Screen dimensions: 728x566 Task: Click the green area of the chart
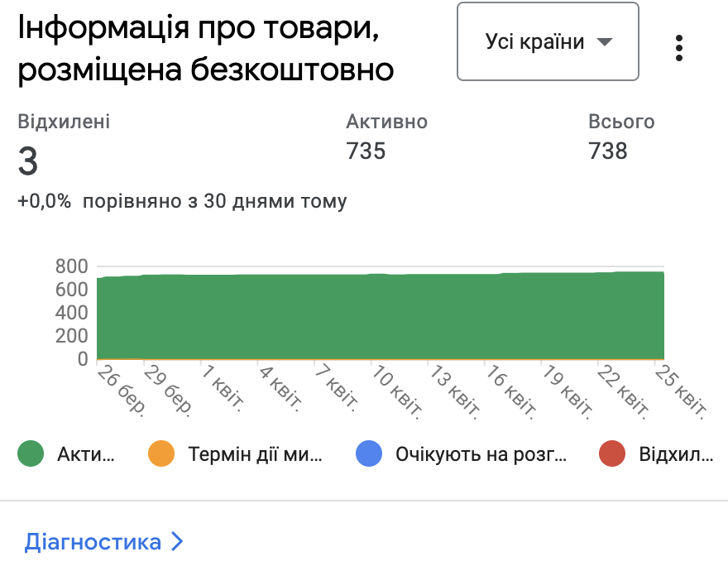[x=381, y=319]
